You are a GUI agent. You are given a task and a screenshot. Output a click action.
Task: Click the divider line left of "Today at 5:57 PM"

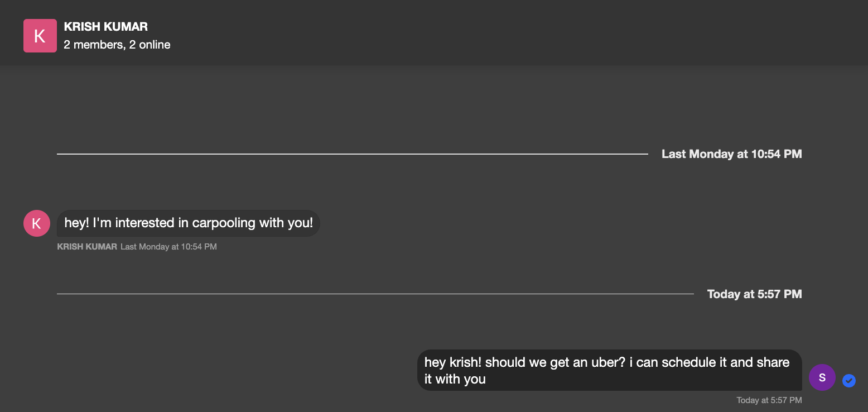pyautogui.click(x=375, y=294)
